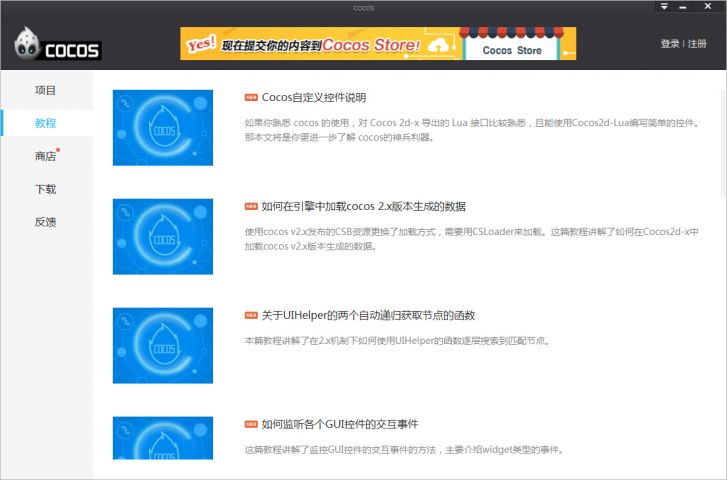Open the 项目 tab in sidebar

[x=46, y=90]
